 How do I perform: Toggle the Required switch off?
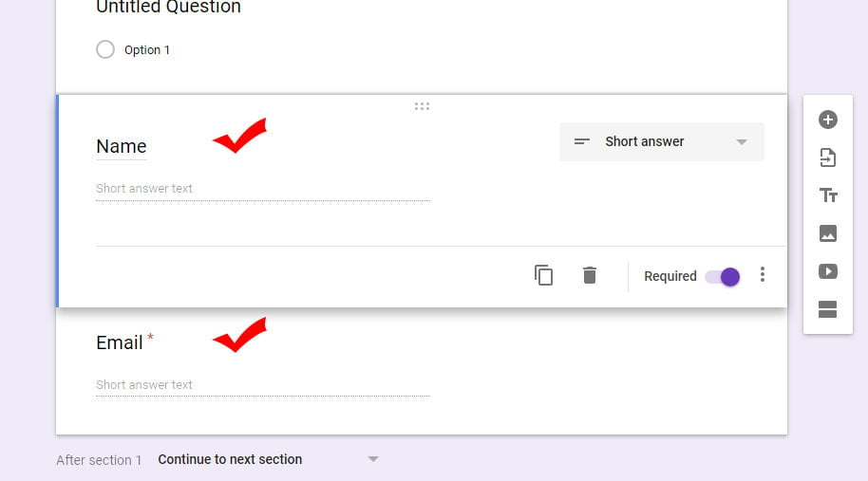coord(723,276)
